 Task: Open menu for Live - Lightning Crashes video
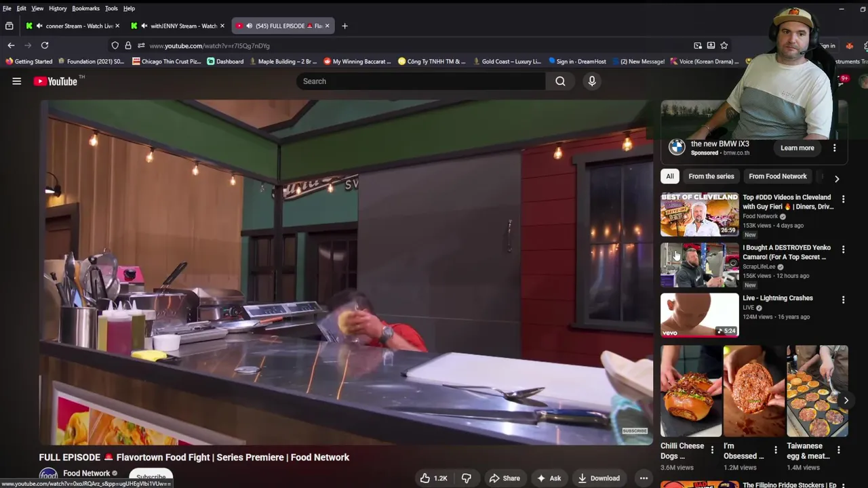point(843,300)
